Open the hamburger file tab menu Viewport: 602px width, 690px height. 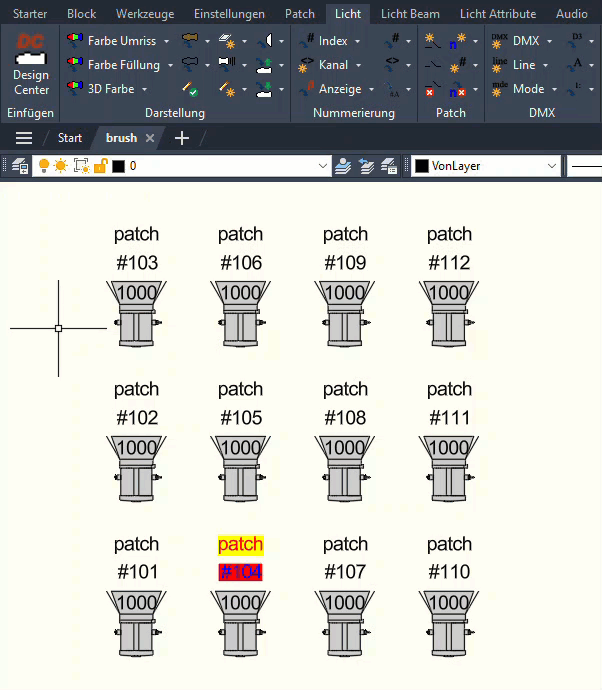tap(24, 138)
